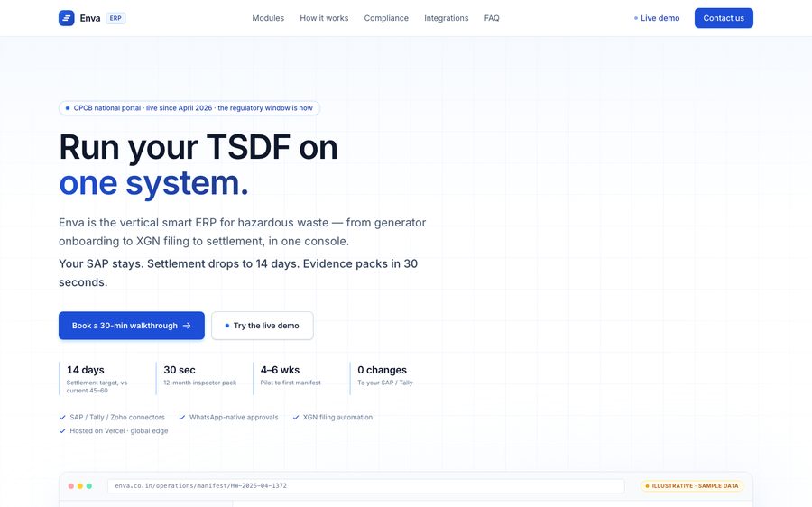Click the '12-month inspector pack' caption
812x507 pixels.
[200, 383]
